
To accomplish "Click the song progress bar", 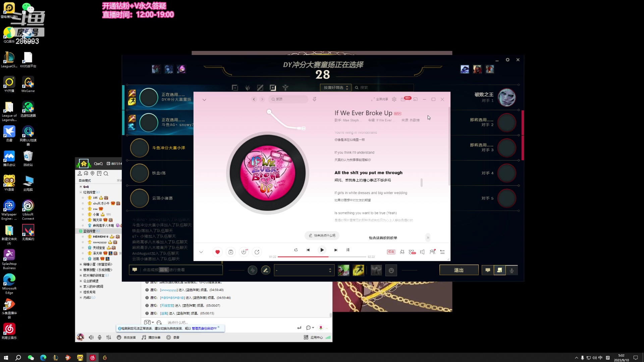I will pos(321,257).
